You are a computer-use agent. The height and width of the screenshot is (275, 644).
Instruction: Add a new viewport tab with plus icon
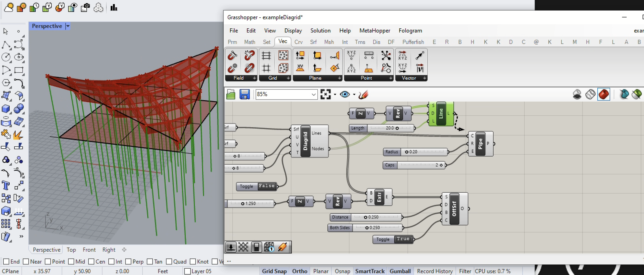tap(124, 250)
